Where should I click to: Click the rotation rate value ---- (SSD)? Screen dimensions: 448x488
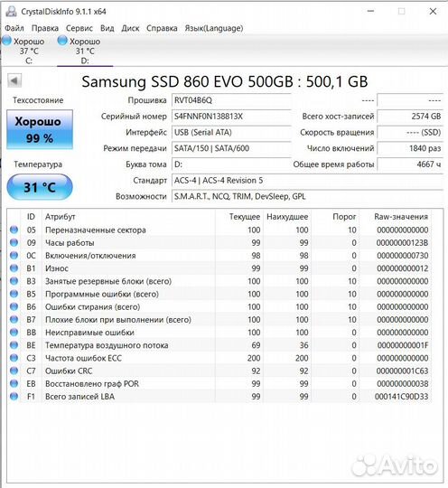[410, 132]
